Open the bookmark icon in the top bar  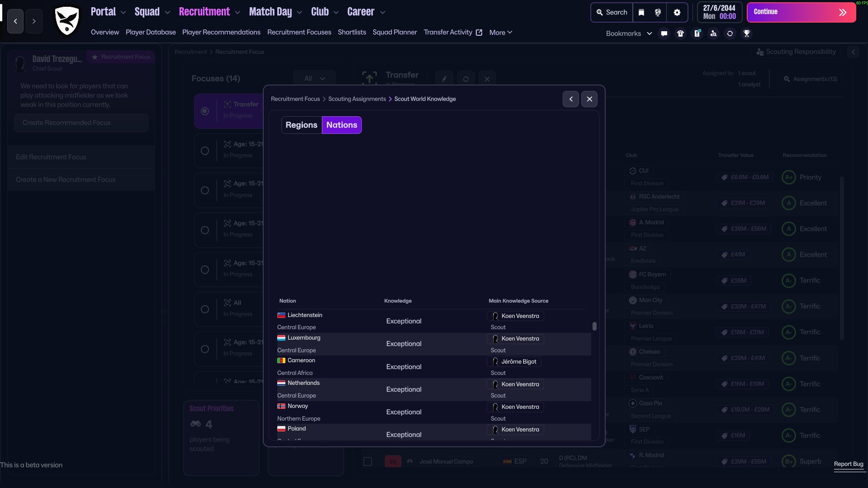tap(641, 12)
